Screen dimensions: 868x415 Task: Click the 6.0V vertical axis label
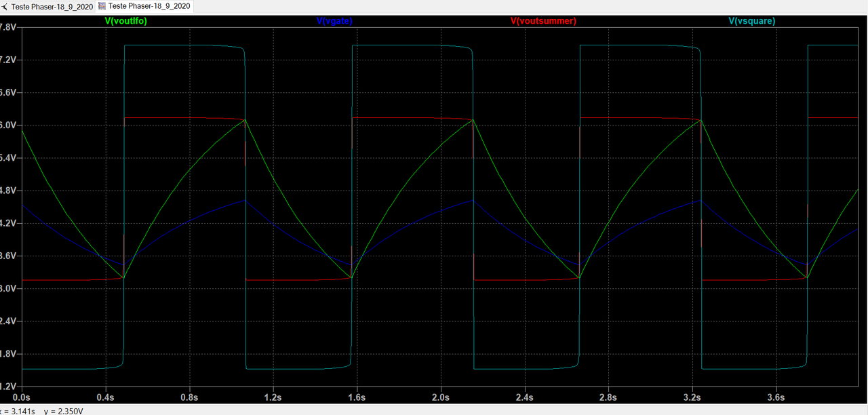[x=7, y=125]
